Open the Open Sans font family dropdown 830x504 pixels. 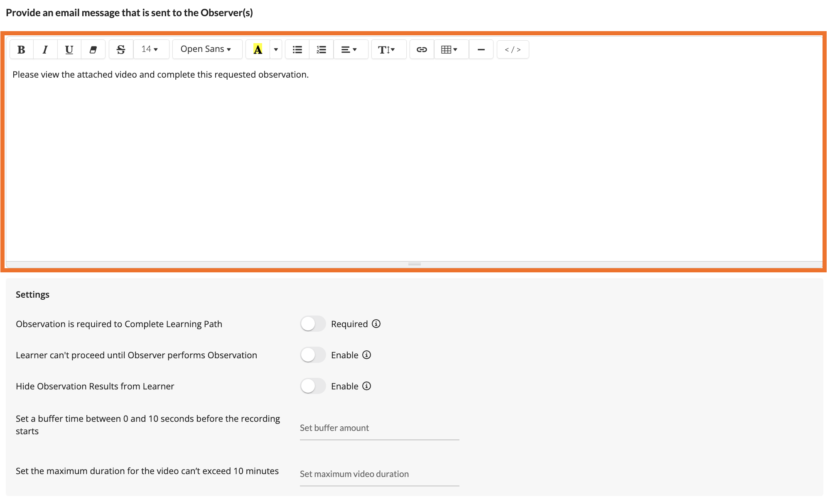coord(206,49)
